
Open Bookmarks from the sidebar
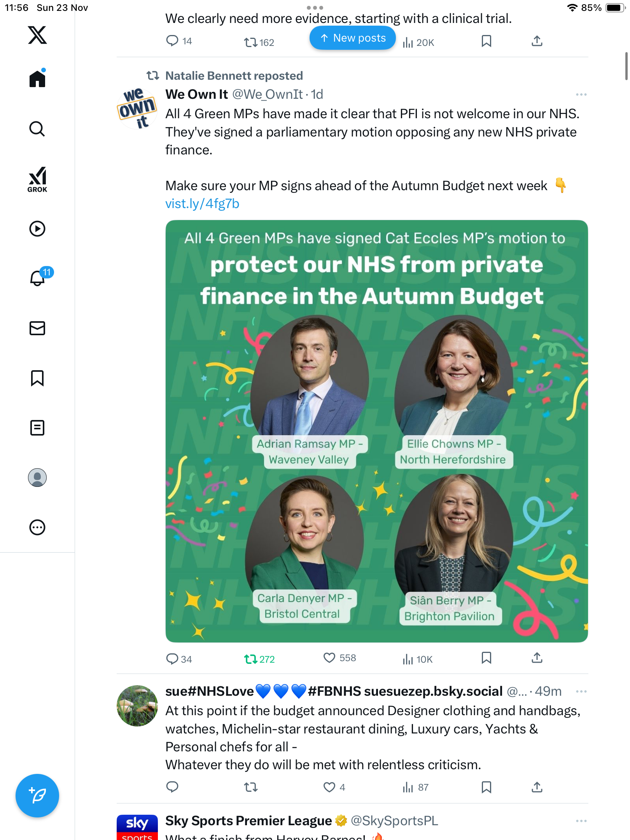(37, 378)
